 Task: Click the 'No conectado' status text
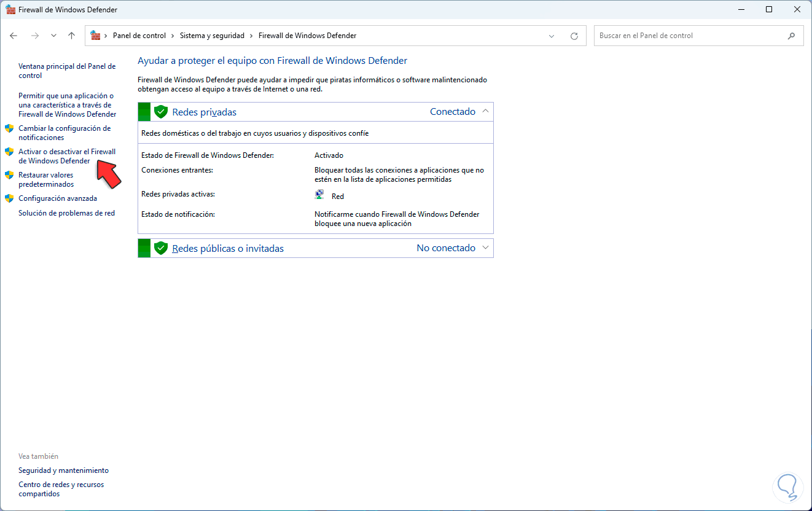click(x=446, y=248)
